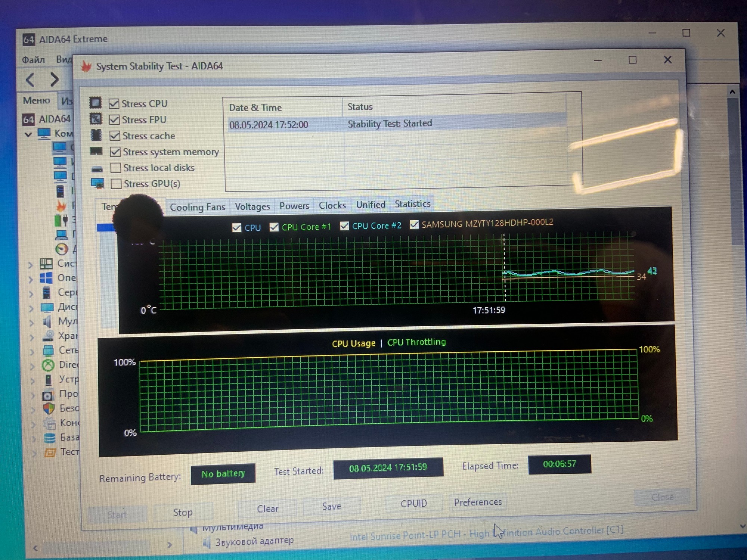Toggle CPU Core #1 graph checkbox
This screenshot has height=560, width=747.
tap(274, 227)
